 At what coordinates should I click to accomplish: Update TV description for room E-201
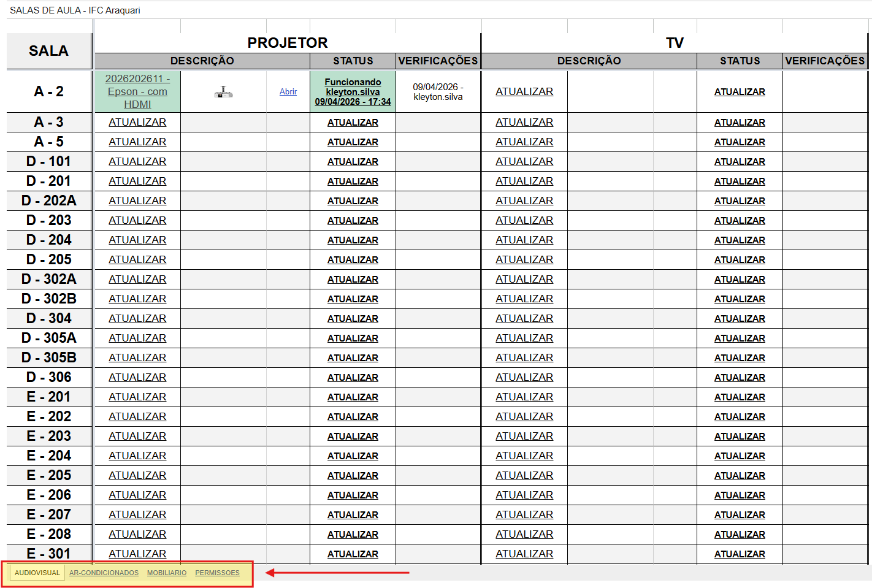[524, 397]
